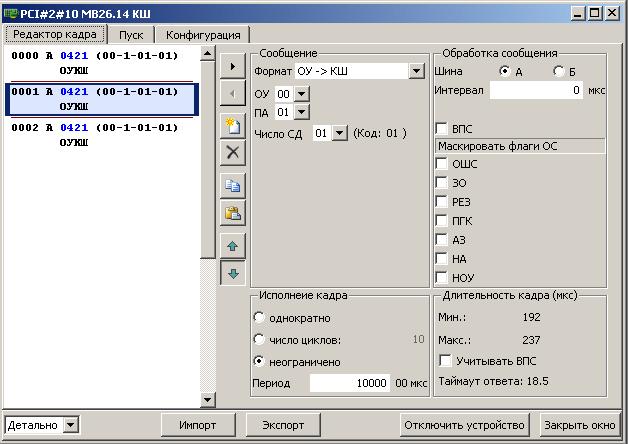The height and width of the screenshot is (444, 628).
Task: Check the Учитывать ВПС option
Action: coord(445,361)
